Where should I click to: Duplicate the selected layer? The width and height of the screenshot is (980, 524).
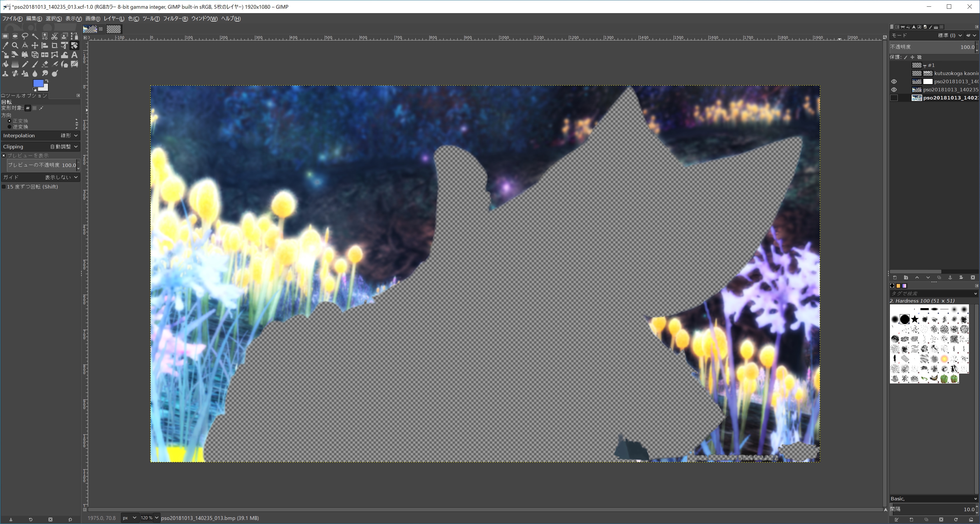point(939,278)
